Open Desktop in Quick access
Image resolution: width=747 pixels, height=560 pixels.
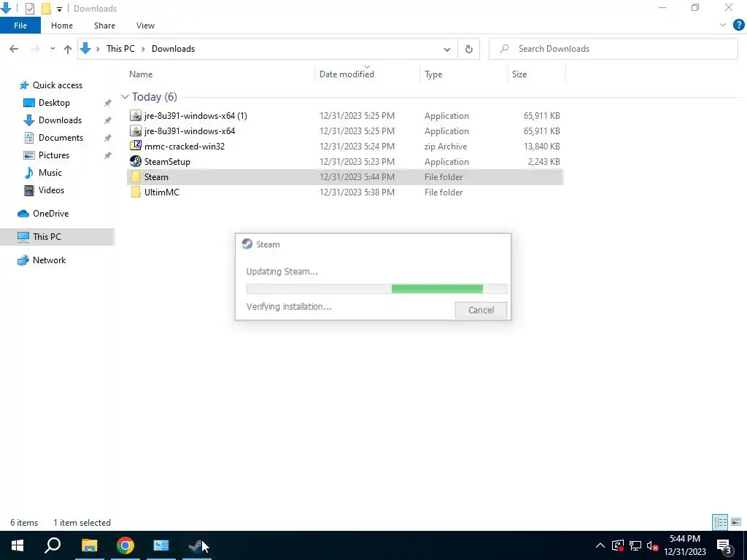click(x=54, y=103)
